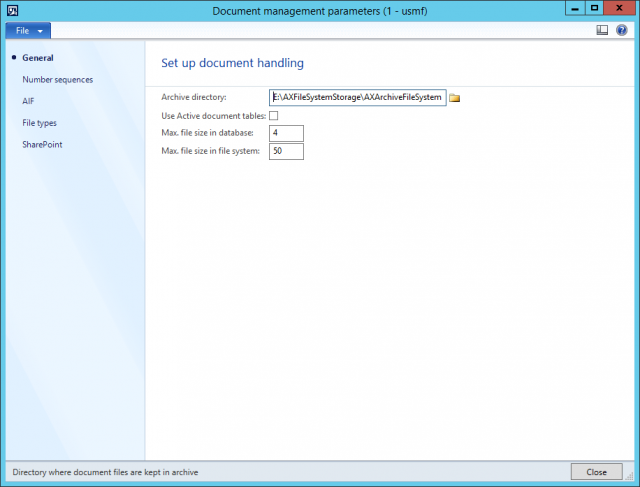Screen dimensions: 640x487
Task: Open the File menu dropdown
Action: pyautogui.click(x=28, y=31)
